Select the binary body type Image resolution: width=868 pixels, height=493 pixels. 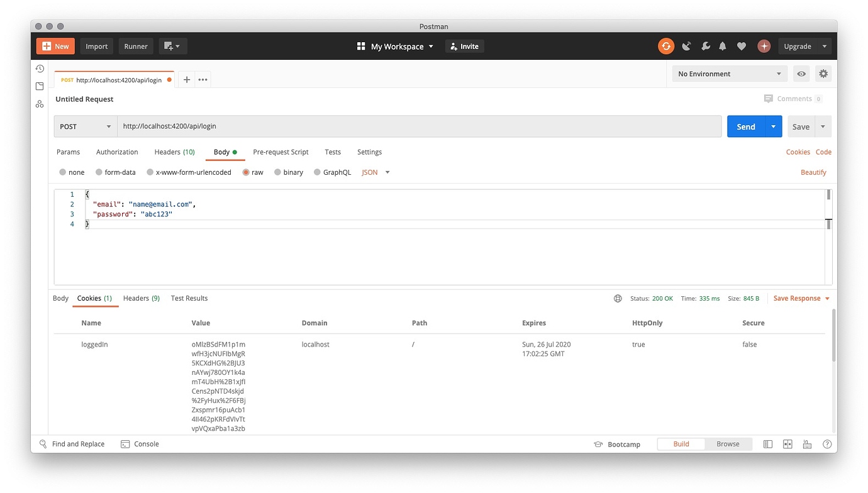pyautogui.click(x=289, y=172)
